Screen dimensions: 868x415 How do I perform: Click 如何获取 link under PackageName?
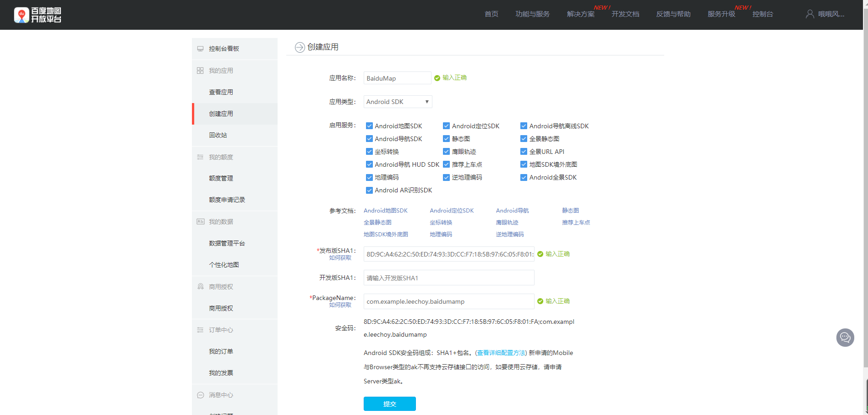point(340,305)
